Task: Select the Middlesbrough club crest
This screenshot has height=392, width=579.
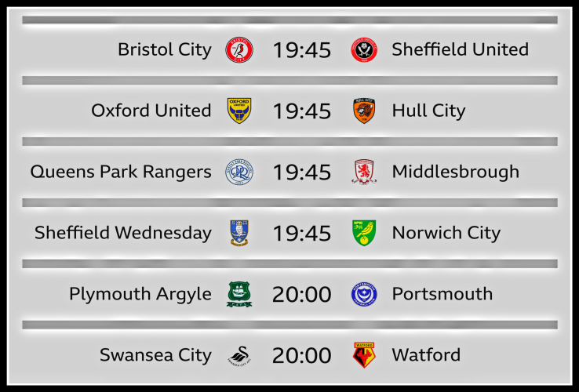Action: [364, 172]
